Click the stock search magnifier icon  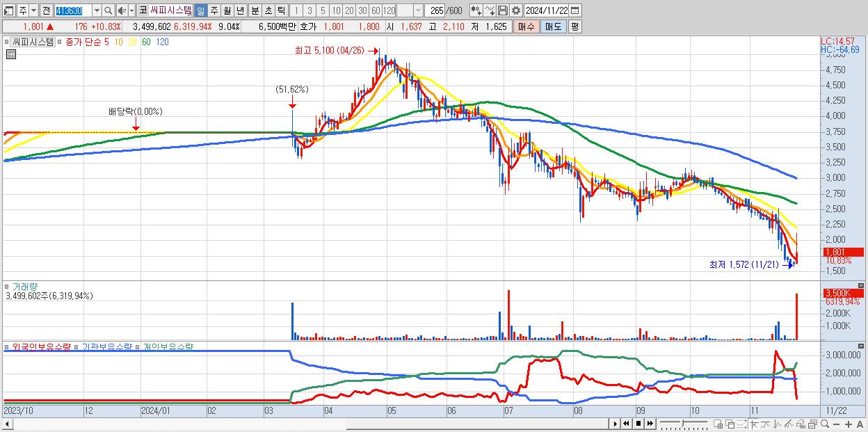pyautogui.click(x=108, y=10)
